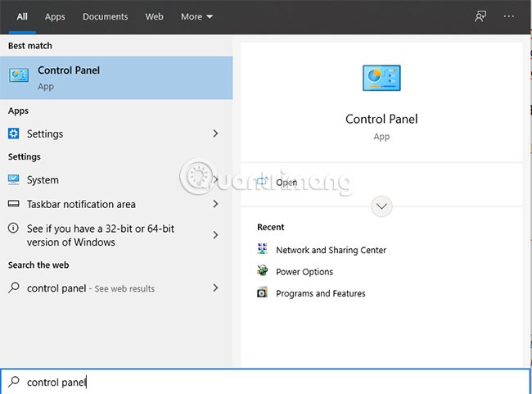Viewport: 532px width, 394px height.
Task: Expand the More dropdown filter
Action: (x=196, y=16)
